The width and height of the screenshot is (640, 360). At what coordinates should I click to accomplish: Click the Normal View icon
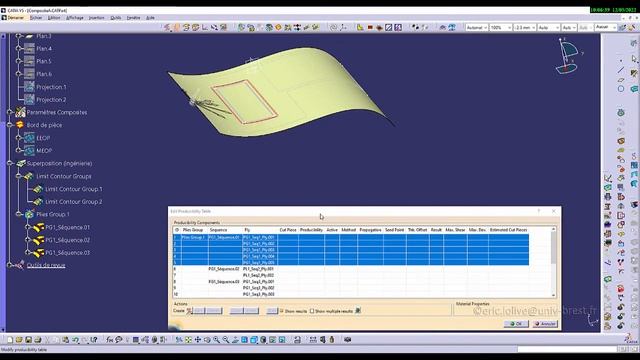[x=235, y=340]
